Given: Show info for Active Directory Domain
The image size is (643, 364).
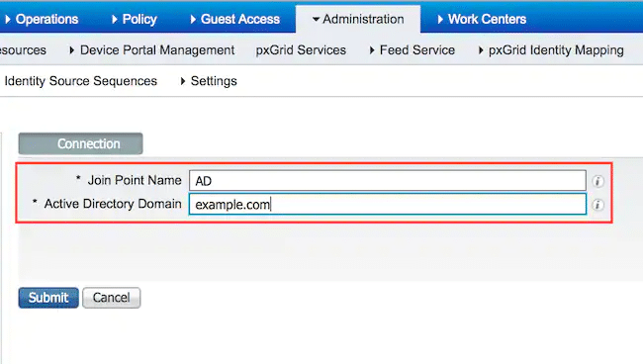Looking at the screenshot, I should 597,205.
